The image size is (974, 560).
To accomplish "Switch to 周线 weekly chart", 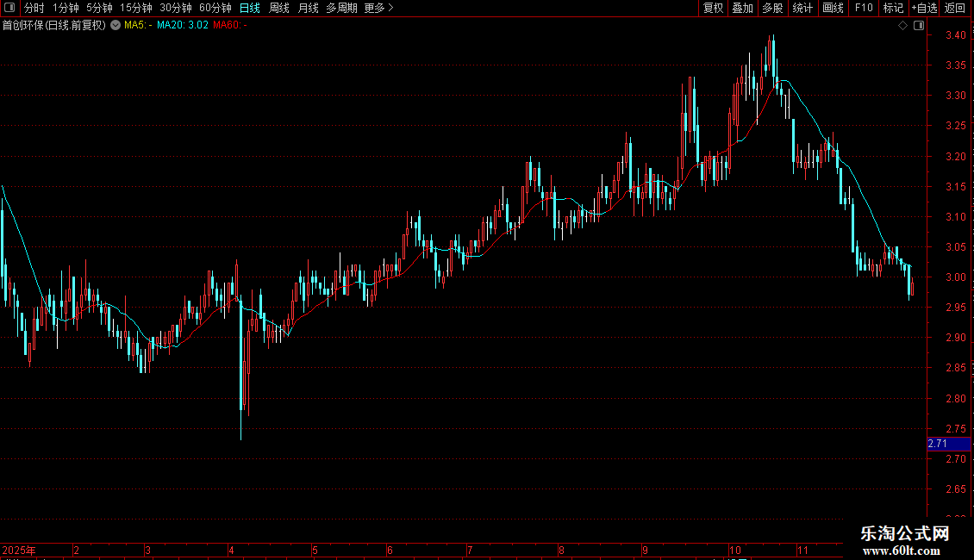I will coord(279,8).
